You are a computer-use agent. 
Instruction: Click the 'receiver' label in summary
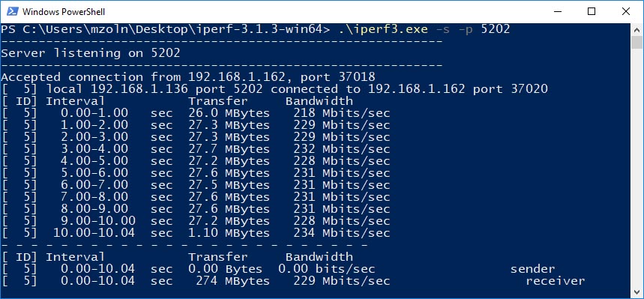[x=556, y=281]
